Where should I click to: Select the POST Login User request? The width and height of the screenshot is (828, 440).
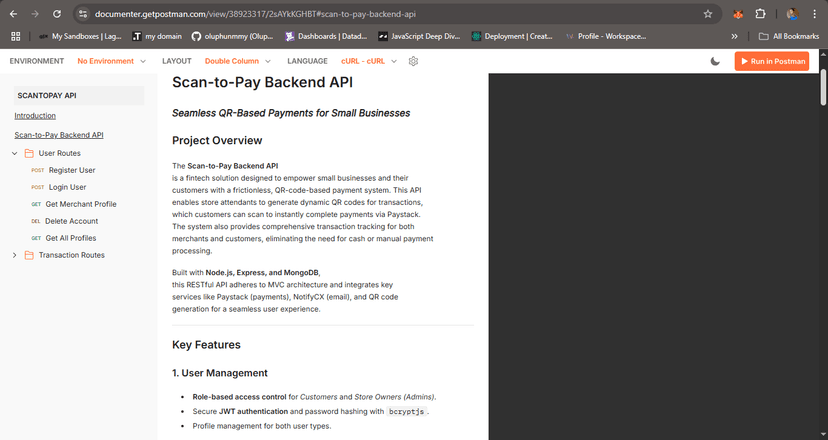click(67, 187)
